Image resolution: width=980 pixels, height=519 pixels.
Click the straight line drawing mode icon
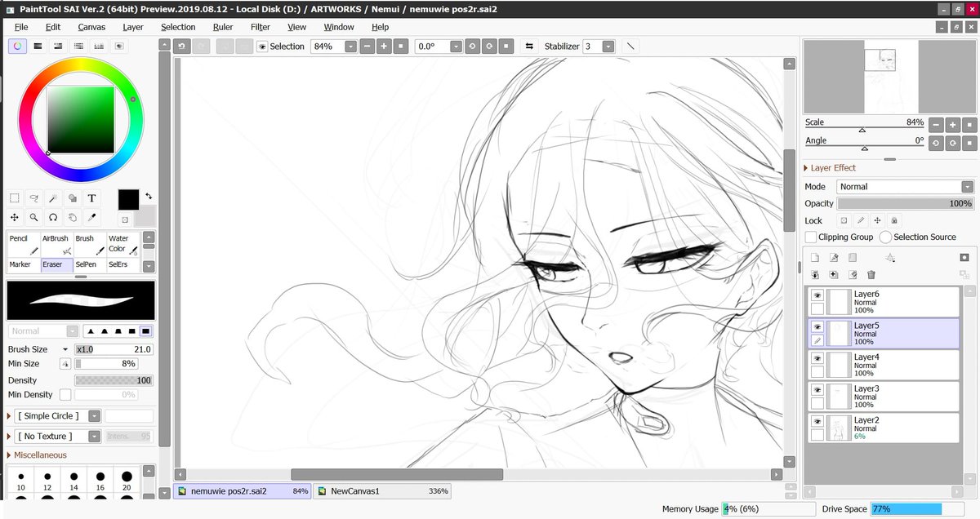click(630, 47)
